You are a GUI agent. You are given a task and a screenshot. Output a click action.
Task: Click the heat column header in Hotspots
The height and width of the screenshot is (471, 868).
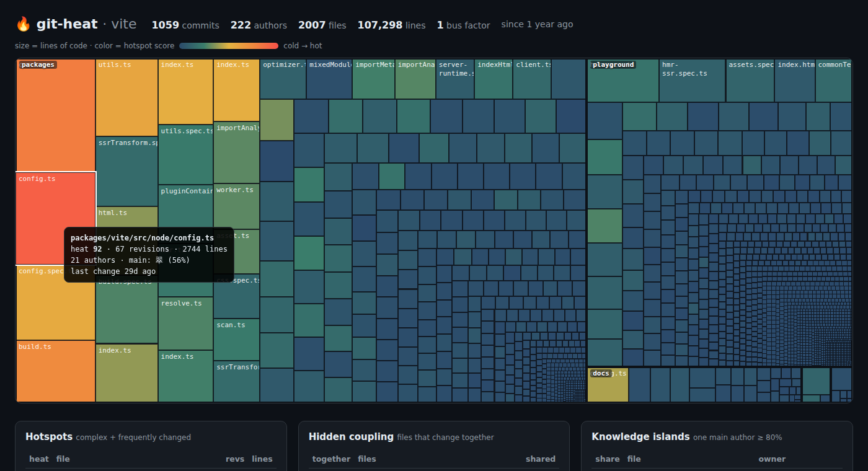pos(39,459)
